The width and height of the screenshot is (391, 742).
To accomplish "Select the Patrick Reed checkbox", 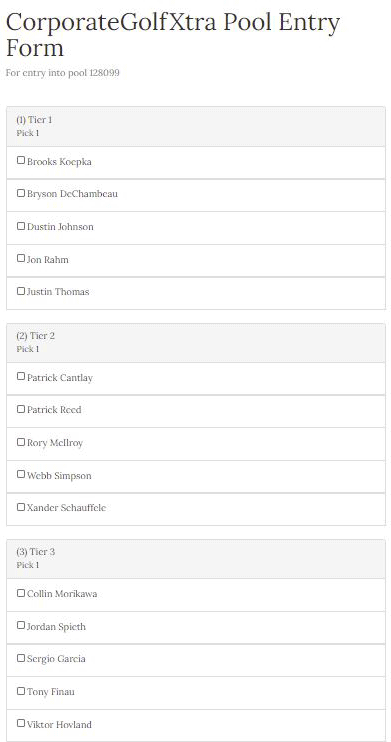I will 21,409.
